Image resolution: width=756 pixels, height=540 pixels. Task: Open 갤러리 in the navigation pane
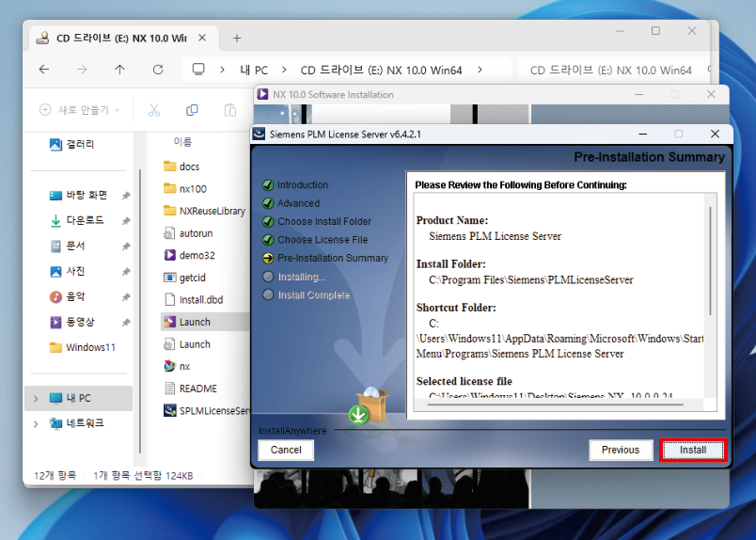pos(72,144)
